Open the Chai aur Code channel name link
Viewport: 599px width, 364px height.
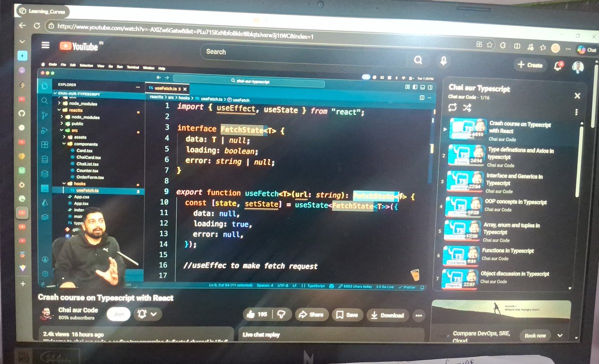pos(78,310)
